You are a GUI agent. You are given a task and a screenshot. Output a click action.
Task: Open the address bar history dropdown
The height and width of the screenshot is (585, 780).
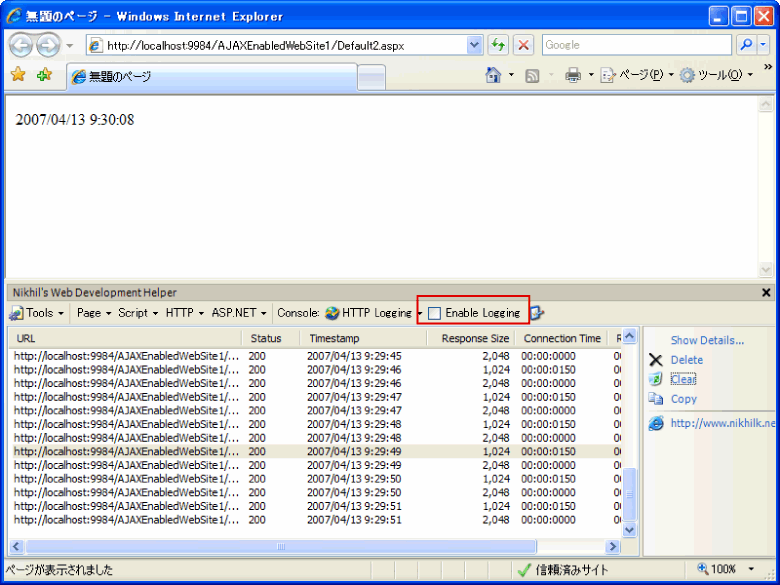pos(475,45)
